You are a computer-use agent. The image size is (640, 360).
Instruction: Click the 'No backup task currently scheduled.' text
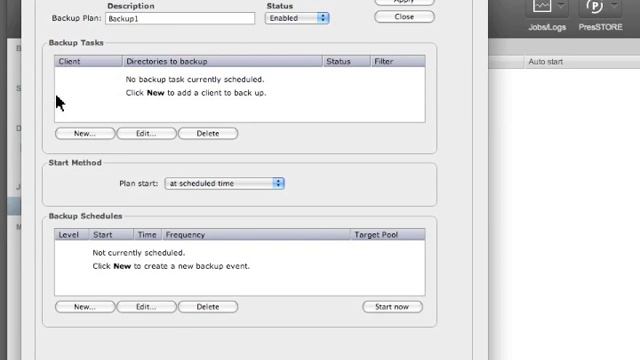coord(195,79)
